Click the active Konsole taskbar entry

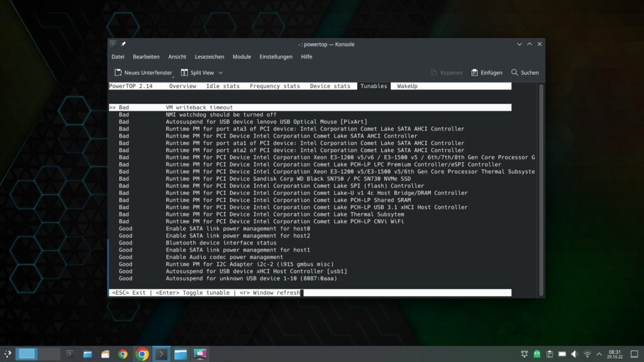[x=162, y=354]
